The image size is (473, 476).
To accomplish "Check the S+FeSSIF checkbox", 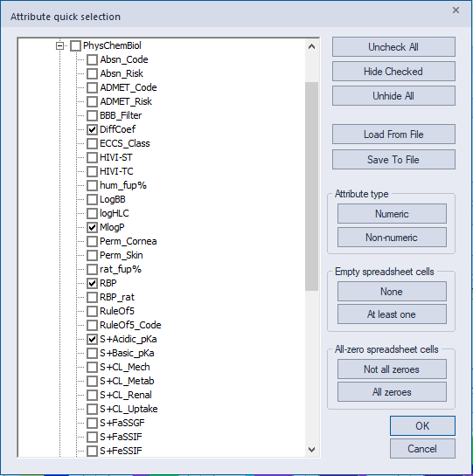I will coord(92,451).
